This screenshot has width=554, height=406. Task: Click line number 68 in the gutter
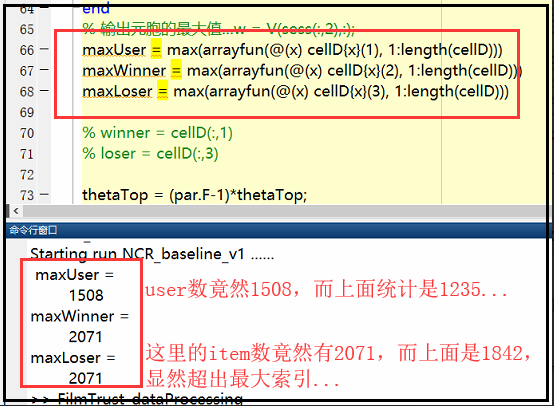[27, 92]
